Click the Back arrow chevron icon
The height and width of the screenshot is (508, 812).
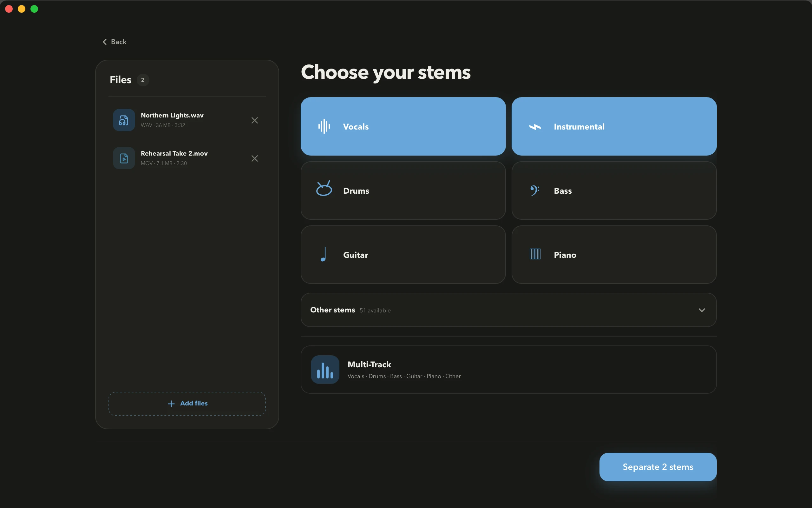(x=105, y=42)
